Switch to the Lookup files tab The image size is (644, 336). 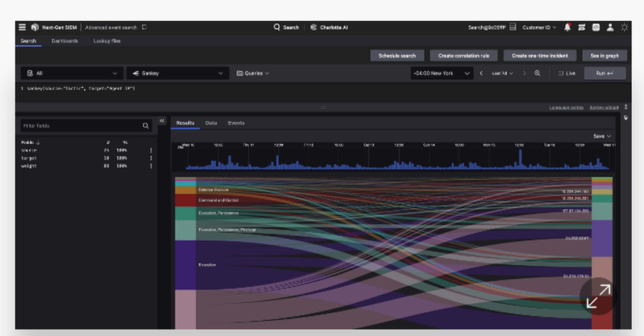(x=107, y=41)
